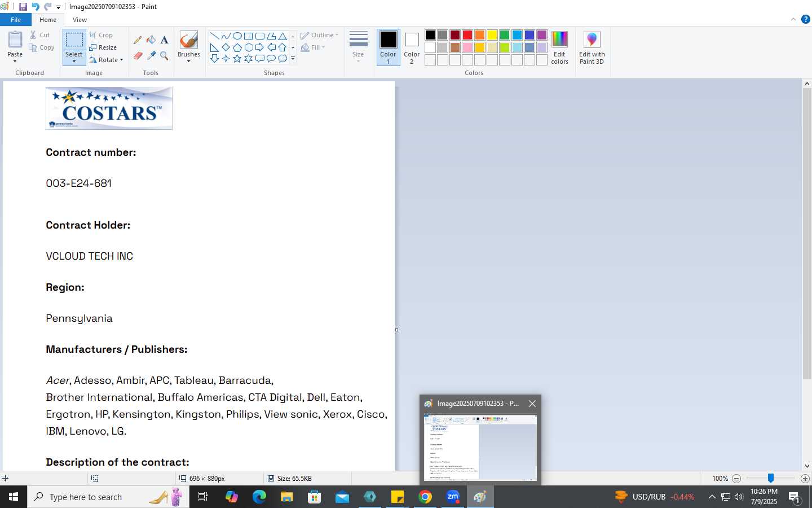Select the Rectangle shape
The width and height of the screenshot is (812, 508).
coord(248,36)
